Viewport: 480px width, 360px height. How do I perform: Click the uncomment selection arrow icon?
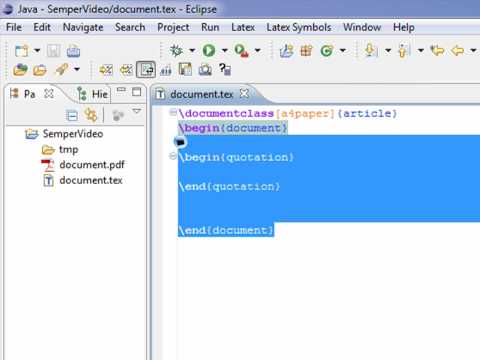126,70
